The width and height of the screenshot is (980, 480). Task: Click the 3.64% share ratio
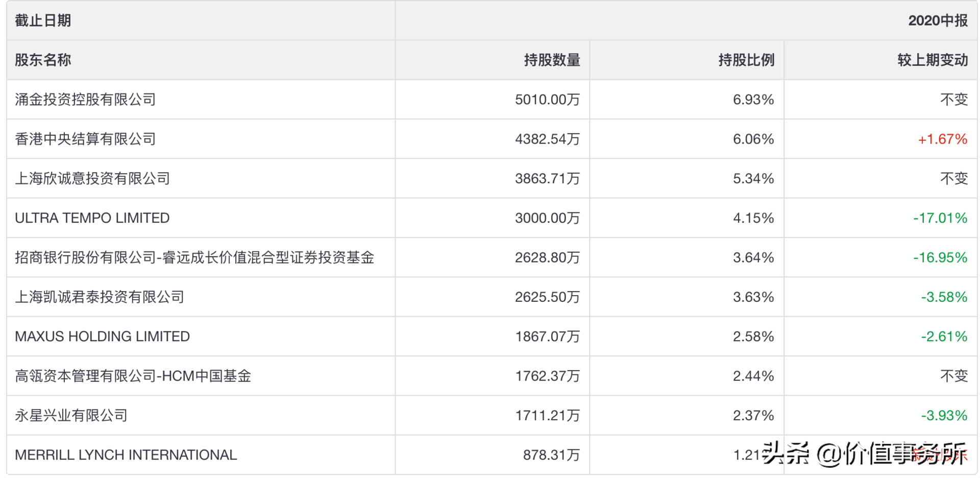click(x=753, y=257)
